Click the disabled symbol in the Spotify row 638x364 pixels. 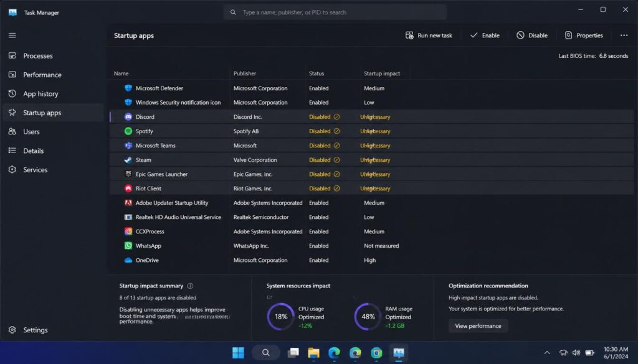[x=336, y=131]
